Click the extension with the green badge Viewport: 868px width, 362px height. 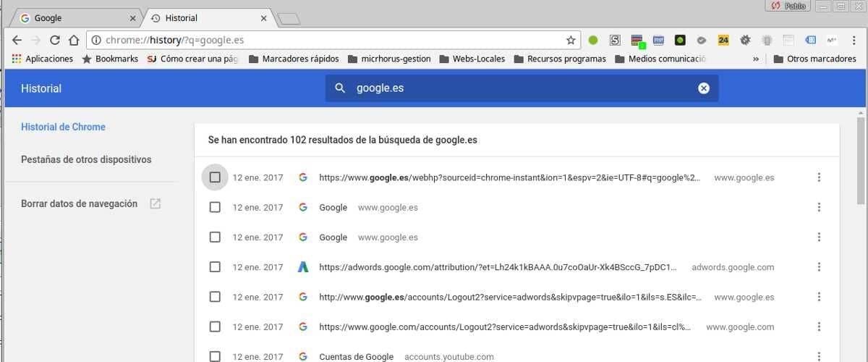point(637,41)
